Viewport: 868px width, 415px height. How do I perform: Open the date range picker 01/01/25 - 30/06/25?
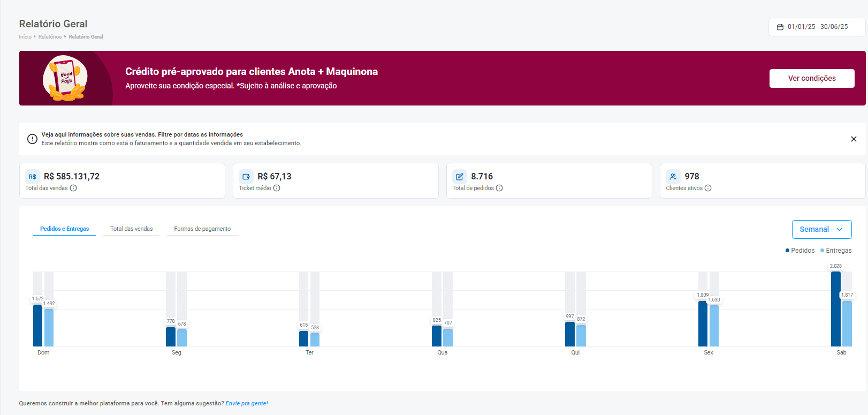point(817,27)
